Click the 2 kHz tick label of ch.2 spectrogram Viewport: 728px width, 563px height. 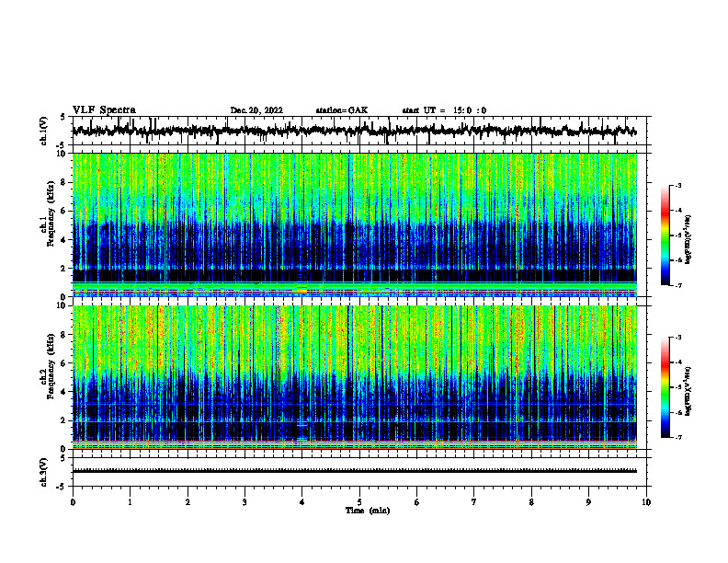click(x=64, y=420)
